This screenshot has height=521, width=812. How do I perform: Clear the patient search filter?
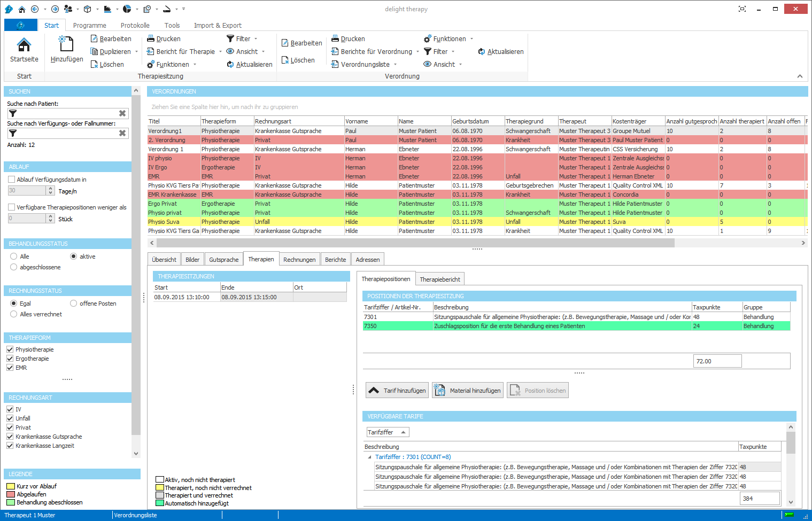point(122,113)
